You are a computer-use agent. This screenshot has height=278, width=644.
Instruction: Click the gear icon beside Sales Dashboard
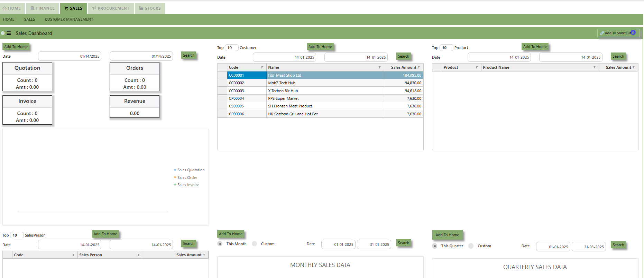tap(3, 33)
